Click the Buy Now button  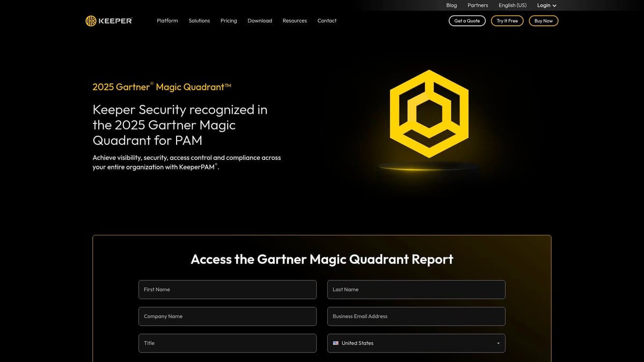[x=543, y=21]
